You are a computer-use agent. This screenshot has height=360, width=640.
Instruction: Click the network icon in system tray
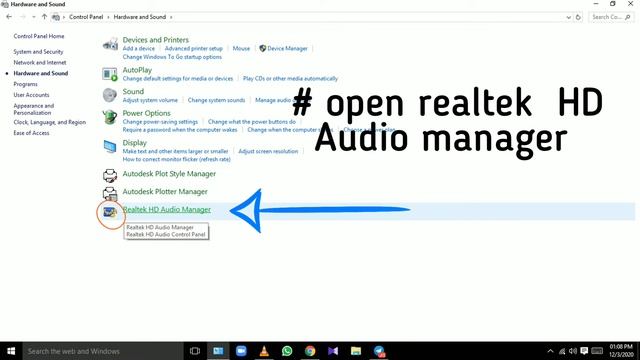[562, 351]
